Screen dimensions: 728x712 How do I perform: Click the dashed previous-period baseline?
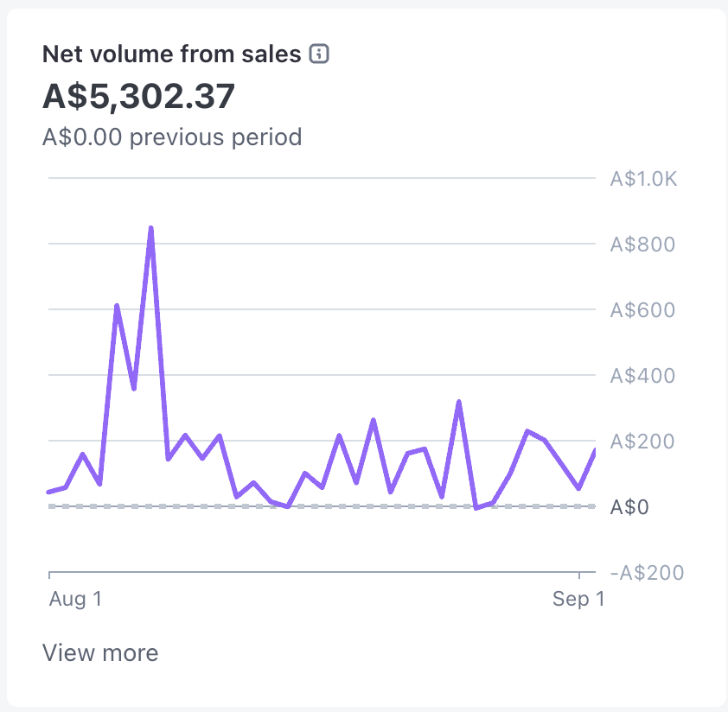[x=322, y=506]
